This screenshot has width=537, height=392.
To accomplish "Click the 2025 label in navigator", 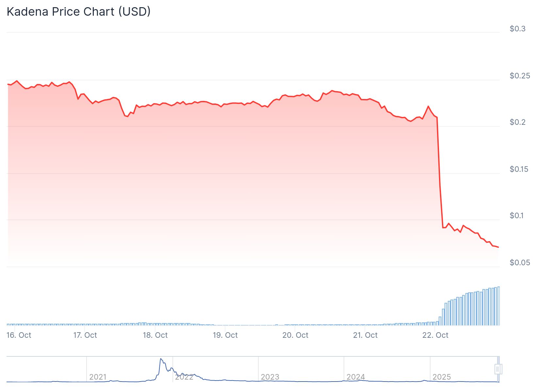I will 442,377.
